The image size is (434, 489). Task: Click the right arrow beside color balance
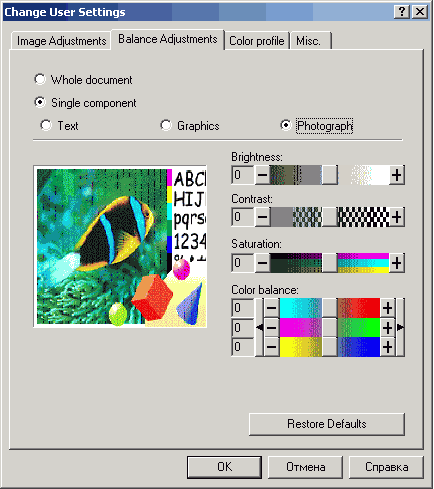(x=400, y=328)
